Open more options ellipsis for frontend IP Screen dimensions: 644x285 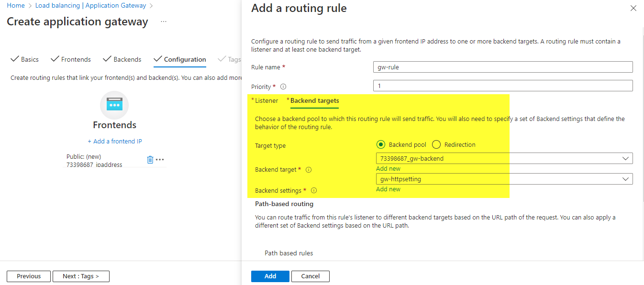[x=160, y=160]
